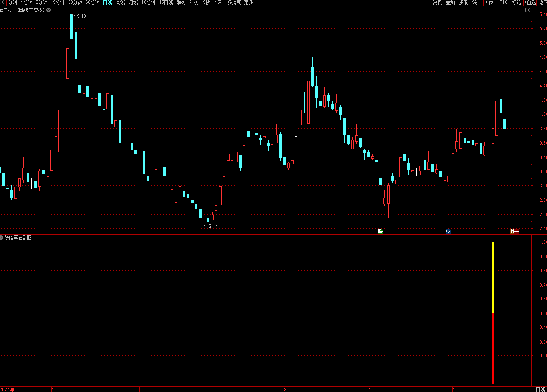Image resolution: width=547 pixels, height=392 pixels.
Task: Click the 标记 mark button
Action: tap(516, 3)
